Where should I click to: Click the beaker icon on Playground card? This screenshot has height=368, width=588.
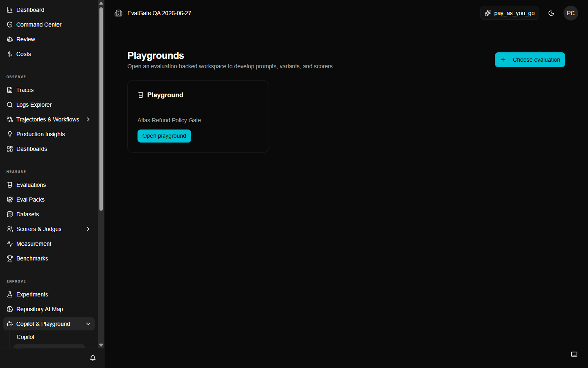(140, 95)
